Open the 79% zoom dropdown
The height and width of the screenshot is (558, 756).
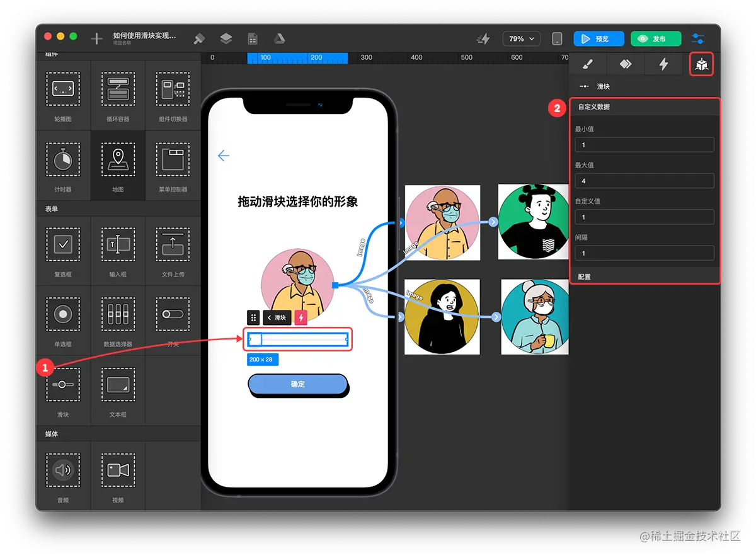pyautogui.click(x=522, y=39)
